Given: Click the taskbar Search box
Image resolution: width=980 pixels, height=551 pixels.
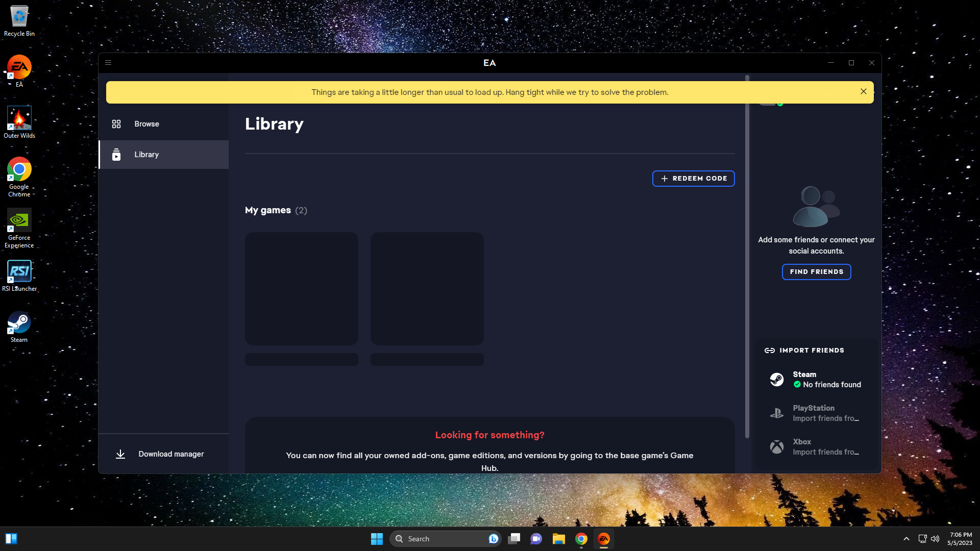Looking at the screenshot, I should (x=445, y=539).
